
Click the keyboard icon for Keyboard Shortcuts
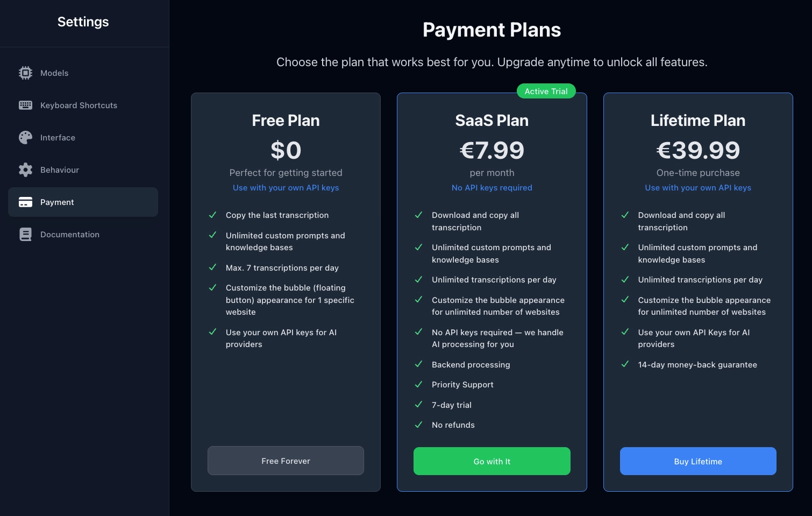(x=25, y=105)
